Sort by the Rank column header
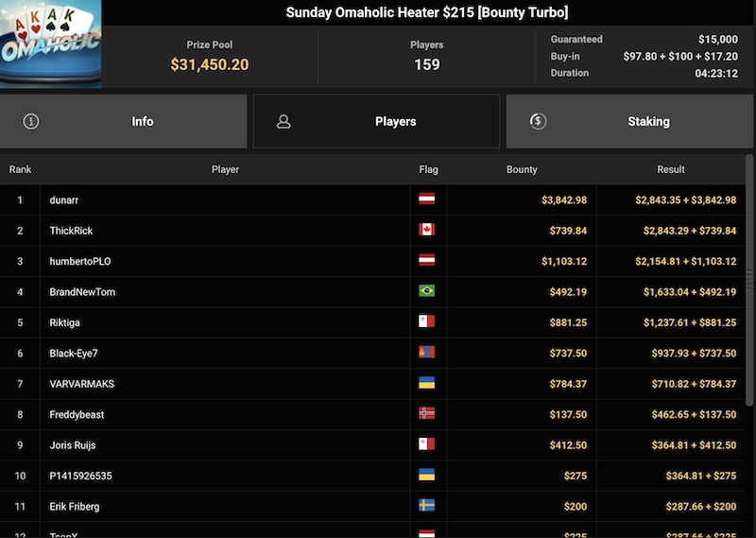This screenshot has height=538, width=756. 21,170
